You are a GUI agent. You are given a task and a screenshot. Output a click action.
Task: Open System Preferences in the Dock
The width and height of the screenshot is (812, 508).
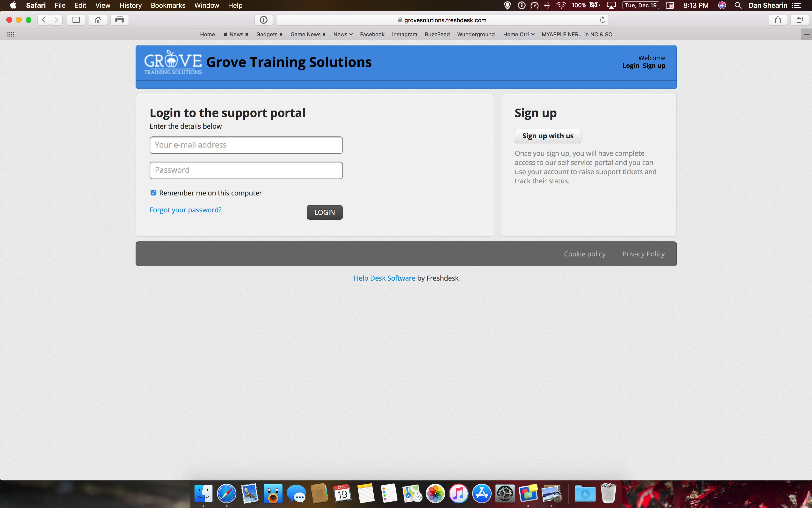point(505,494)
